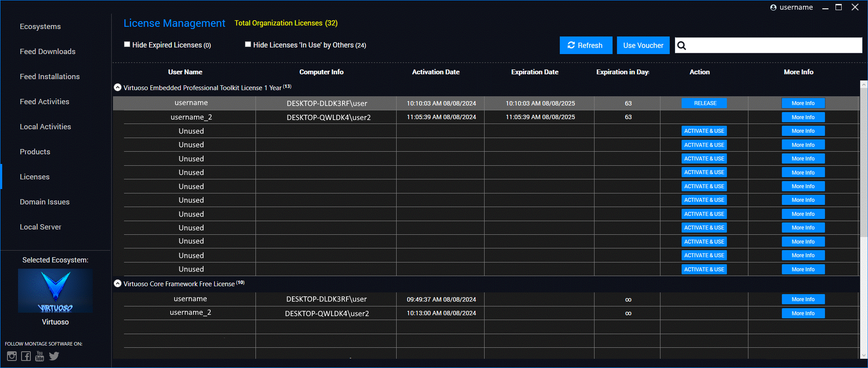Select Licenses in sidebar
Image resolution: width=868 pixels, height=368 pixels.
tap(35, 177)
